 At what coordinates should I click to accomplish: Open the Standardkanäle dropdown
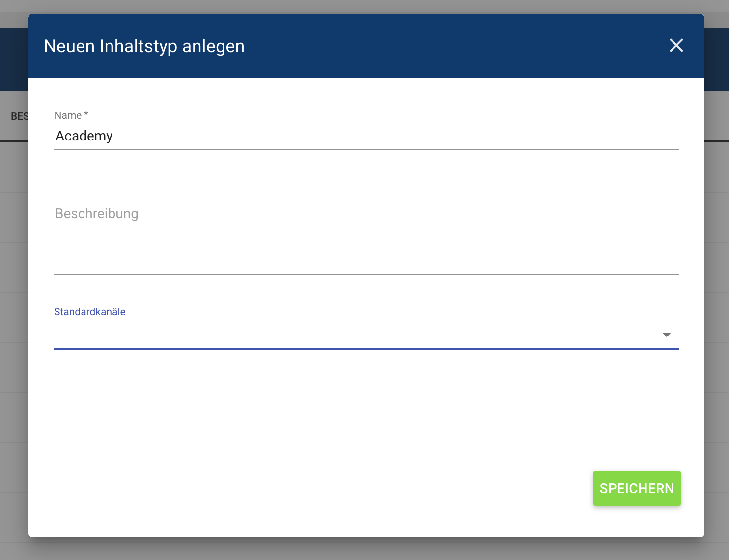[359, 335]
